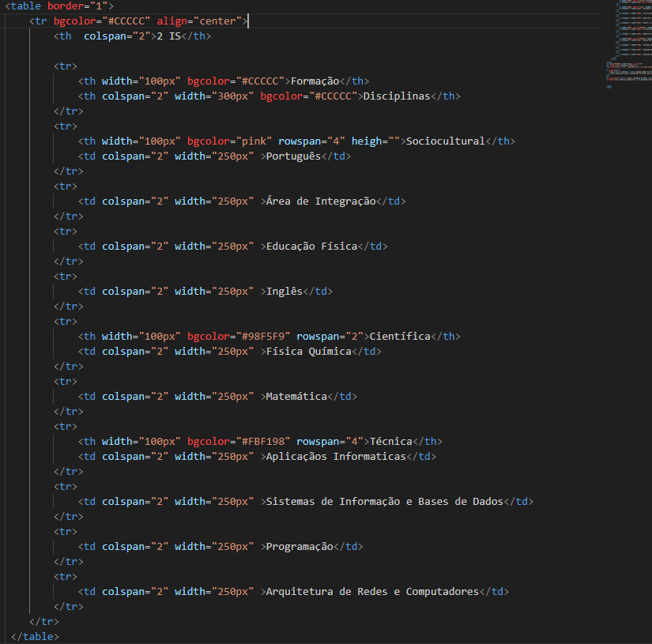Click the Educação Física text
652x644 pixels.
[x=311, y=247]
